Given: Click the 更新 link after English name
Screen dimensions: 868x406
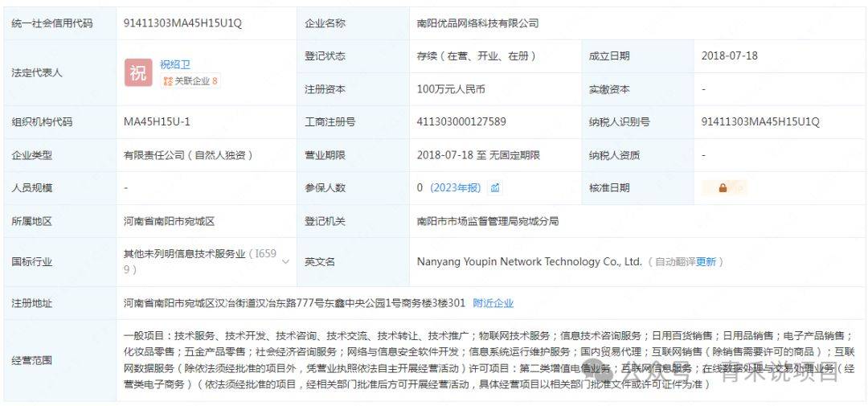Looking at the screenshot, I should pyautogui.click(x=706, y=262).
